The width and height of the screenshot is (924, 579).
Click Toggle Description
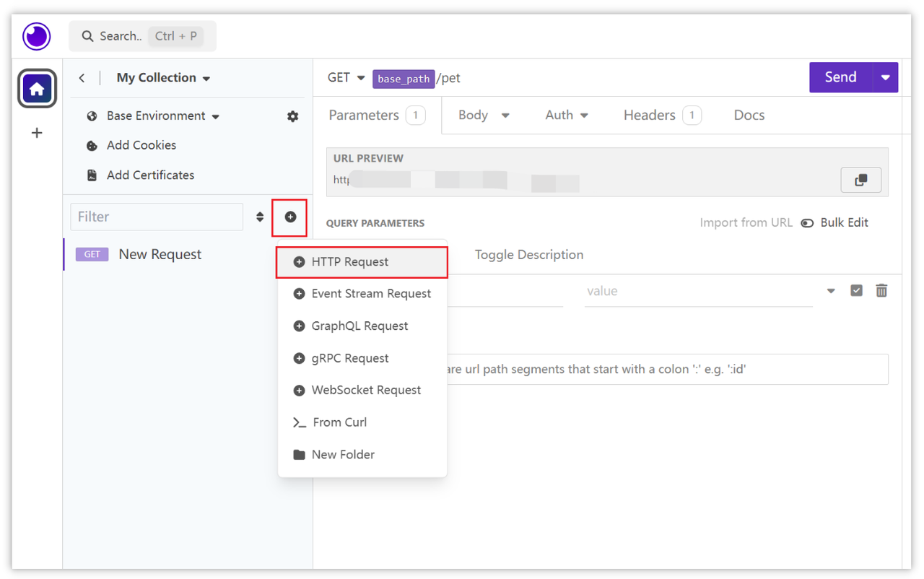click(529, 255)
